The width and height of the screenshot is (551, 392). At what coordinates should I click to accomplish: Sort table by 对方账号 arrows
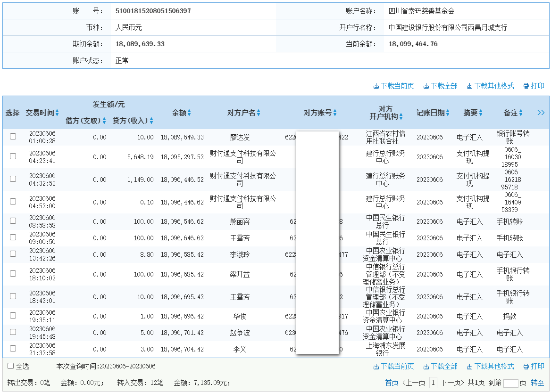tap(335, 113)
